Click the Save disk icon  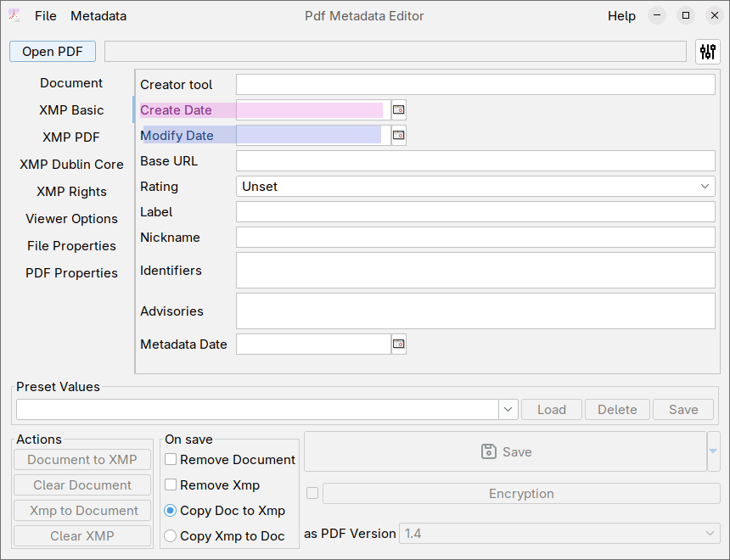(488, 451)
